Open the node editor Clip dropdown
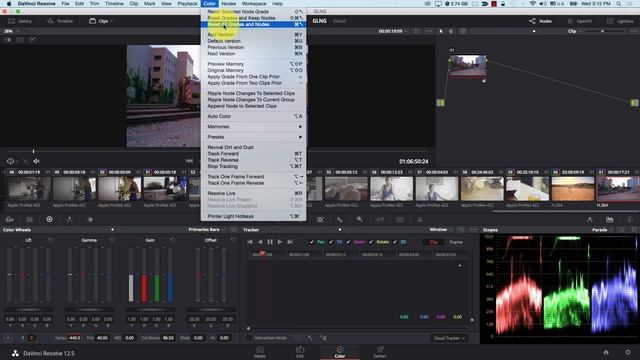640x360 pixels. click(x=574, y=31)
